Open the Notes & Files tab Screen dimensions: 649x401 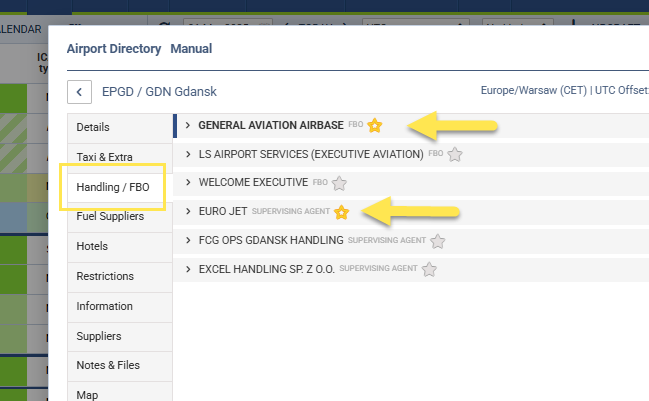120,365
